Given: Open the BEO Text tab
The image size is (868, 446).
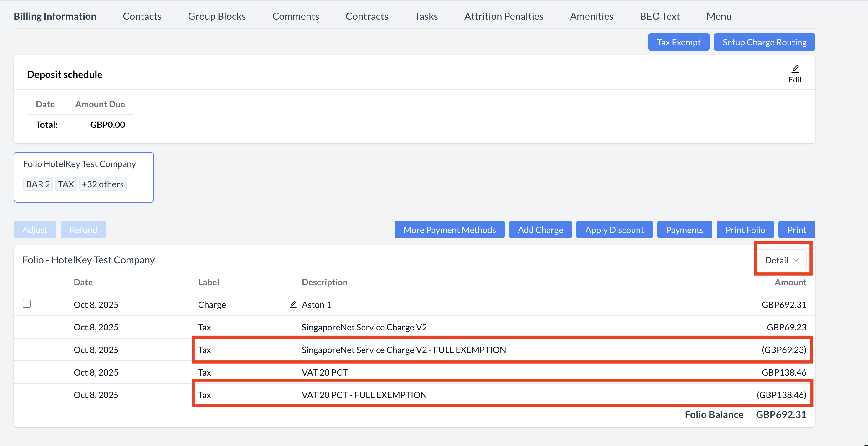Looking at the screenshot, I should tap(659, 16).
